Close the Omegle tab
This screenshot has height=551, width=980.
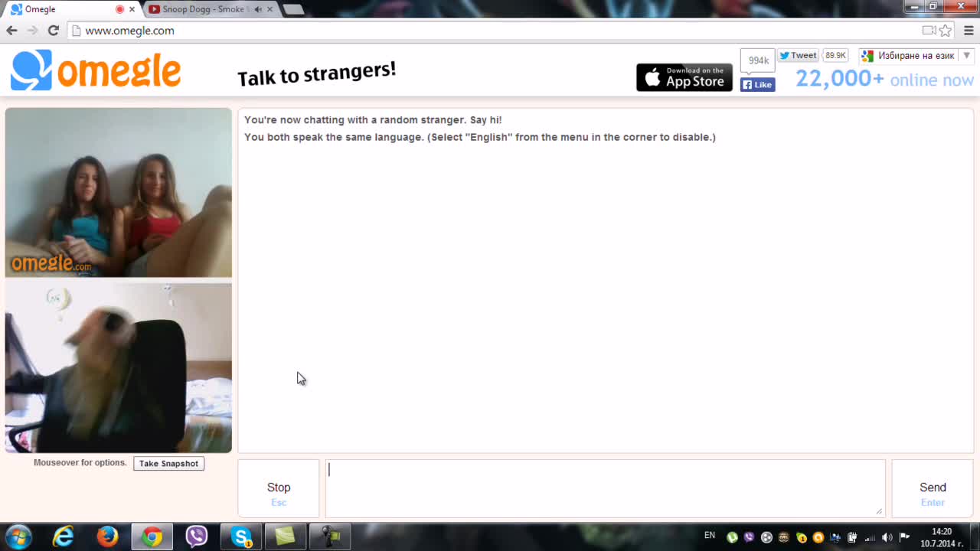coord(132,9)
